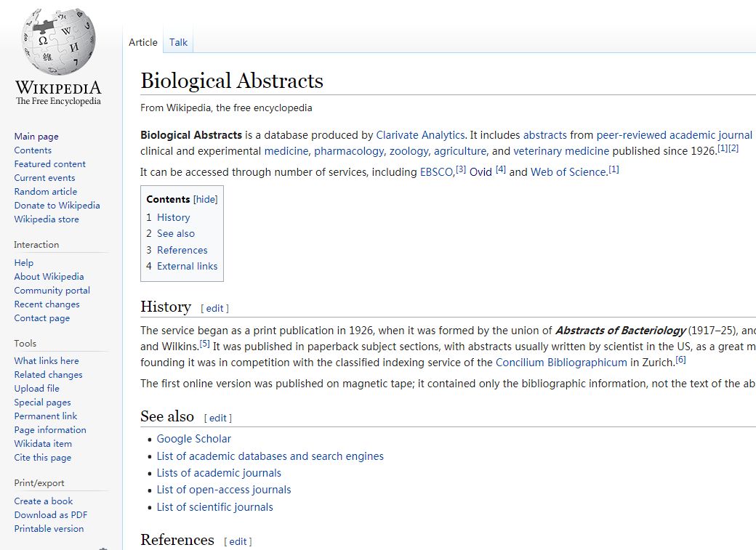Open the medicine article link
Screen dimensions: 756x550
pos(286,151)
